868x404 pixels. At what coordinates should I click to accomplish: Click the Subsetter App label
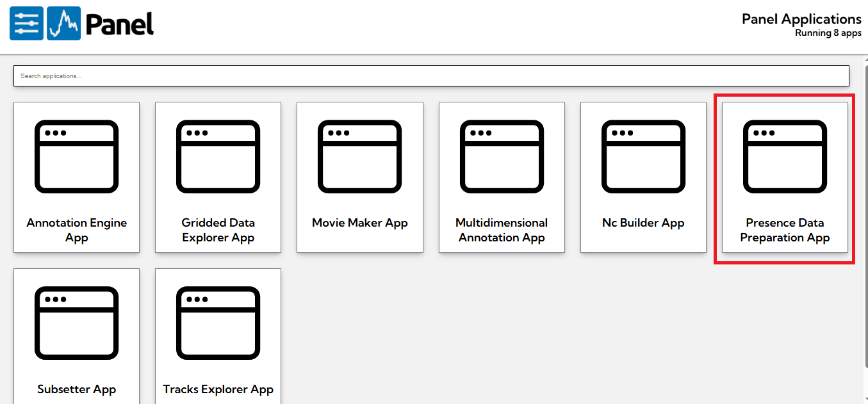(77, 389)
